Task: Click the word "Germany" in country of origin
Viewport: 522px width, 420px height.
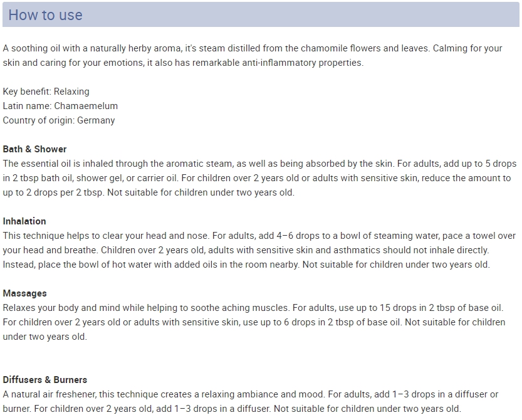Action: [x=96, y=120]
